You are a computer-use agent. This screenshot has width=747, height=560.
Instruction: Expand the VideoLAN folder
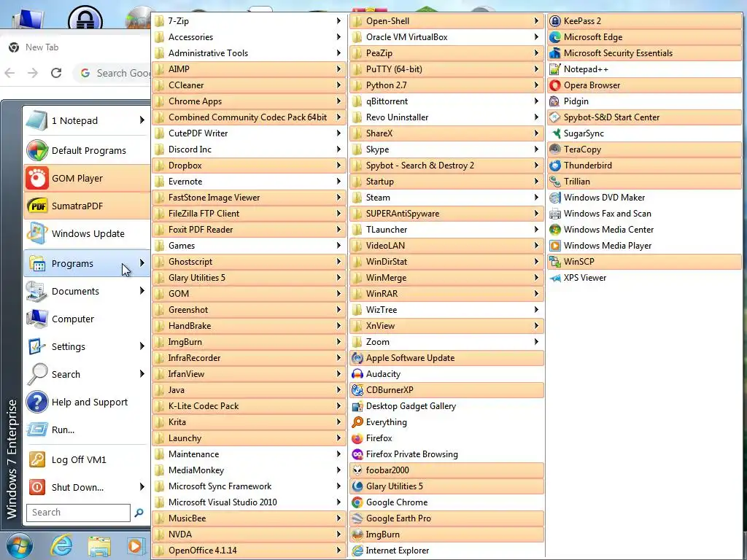[x=447, y=246]
